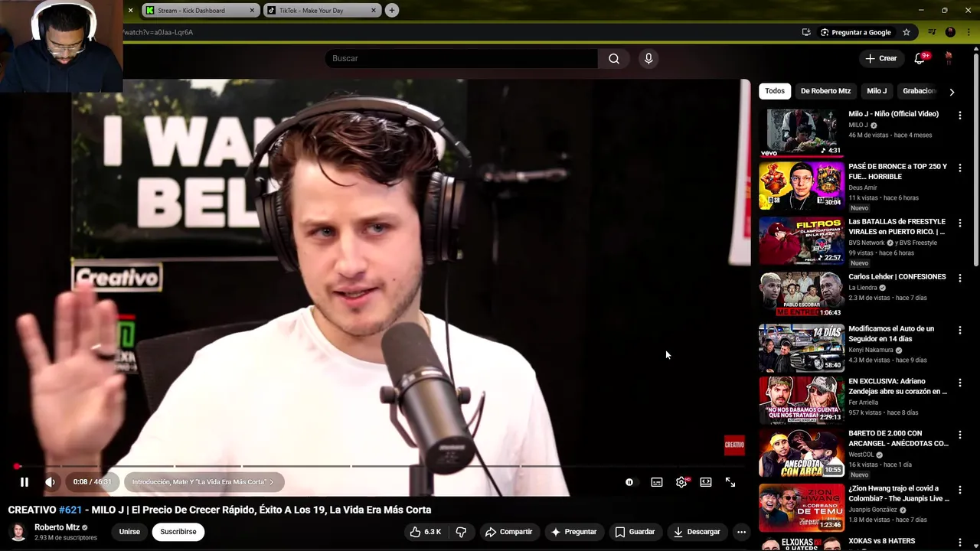Pause the video playback

(x=24, y=482)
